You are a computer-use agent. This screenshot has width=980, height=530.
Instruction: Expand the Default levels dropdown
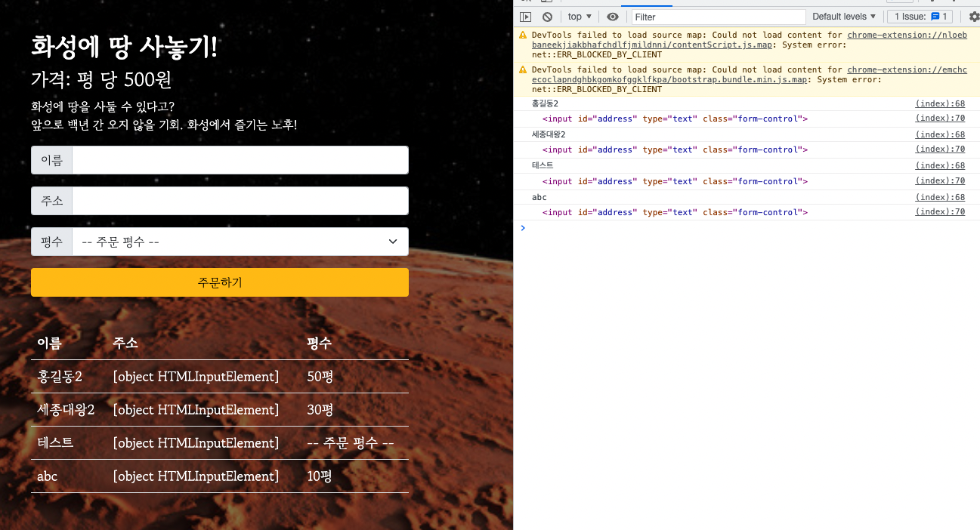tap(844, 17)
